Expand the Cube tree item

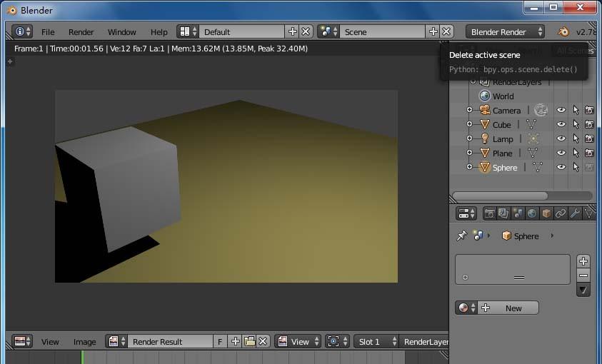(x=469, y=124)
